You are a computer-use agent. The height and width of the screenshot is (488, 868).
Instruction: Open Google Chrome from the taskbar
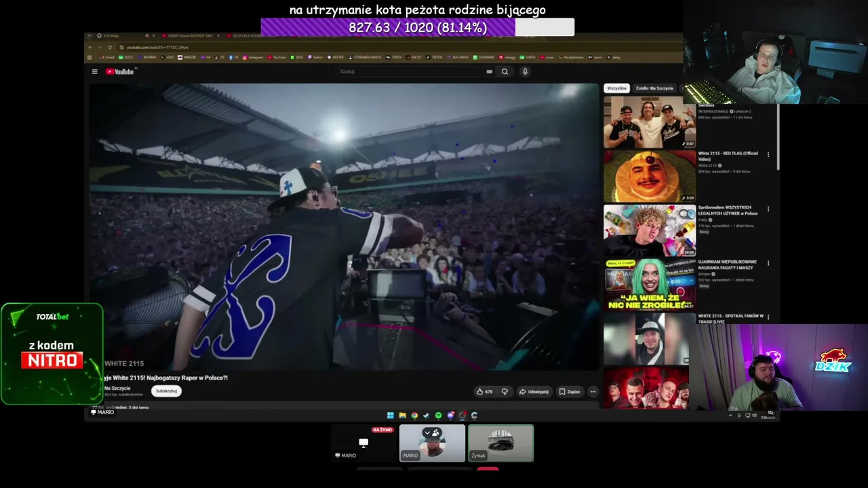click(414, 415)
